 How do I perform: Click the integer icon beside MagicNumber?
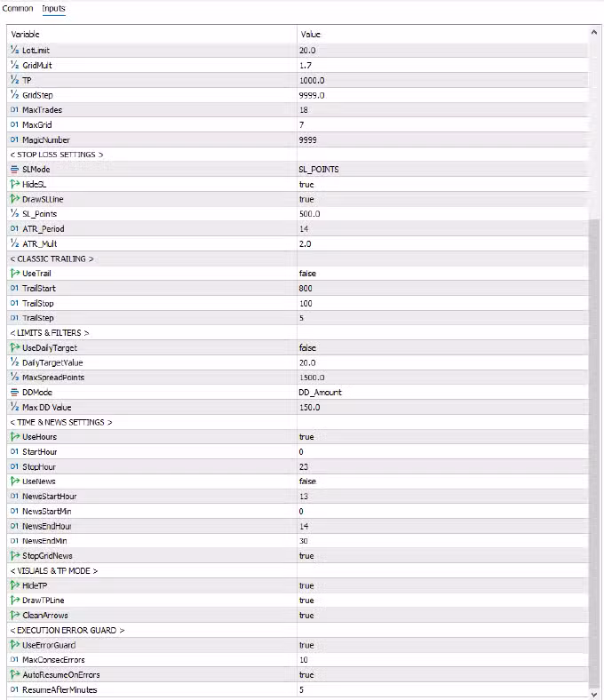[14, 139]
